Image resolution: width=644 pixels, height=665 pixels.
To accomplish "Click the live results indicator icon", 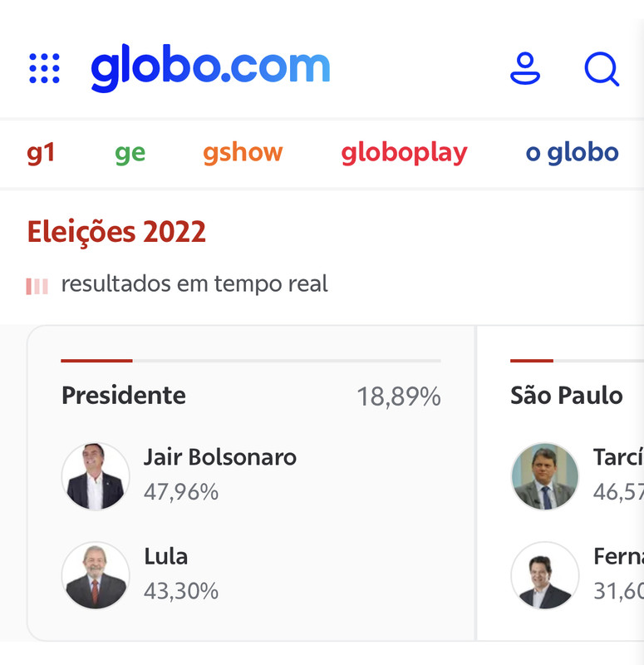I will pyautogui.click(x=37, y=286).
